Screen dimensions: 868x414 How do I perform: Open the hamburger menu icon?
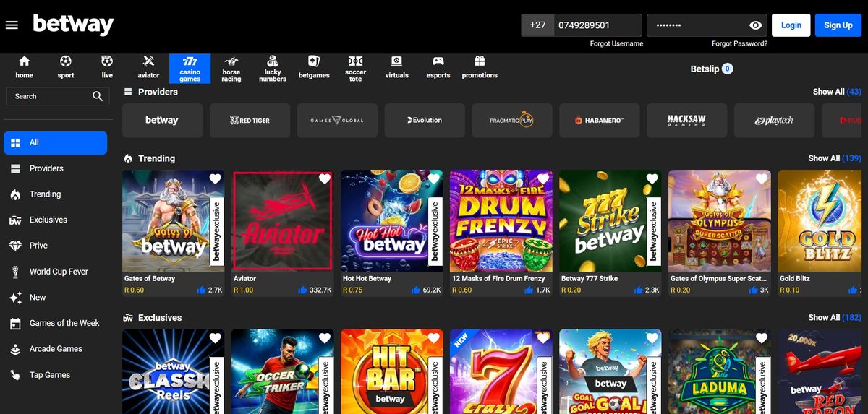point(12,25)
